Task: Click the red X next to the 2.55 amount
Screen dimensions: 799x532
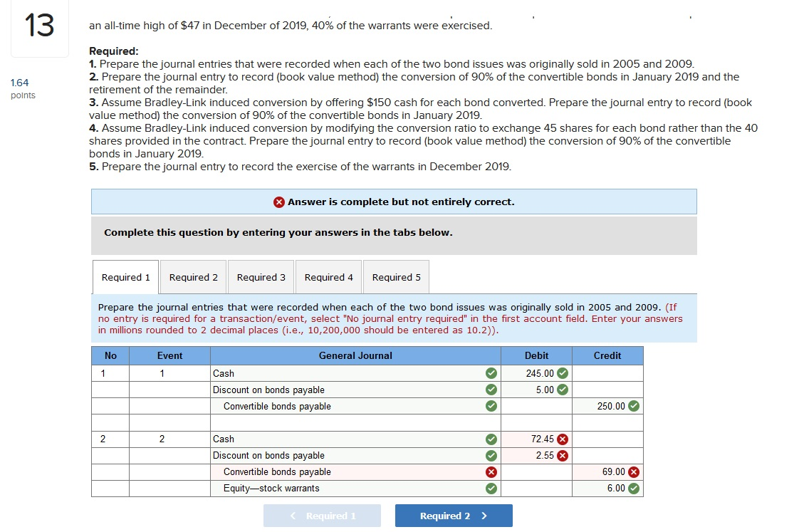Action: 563,455
